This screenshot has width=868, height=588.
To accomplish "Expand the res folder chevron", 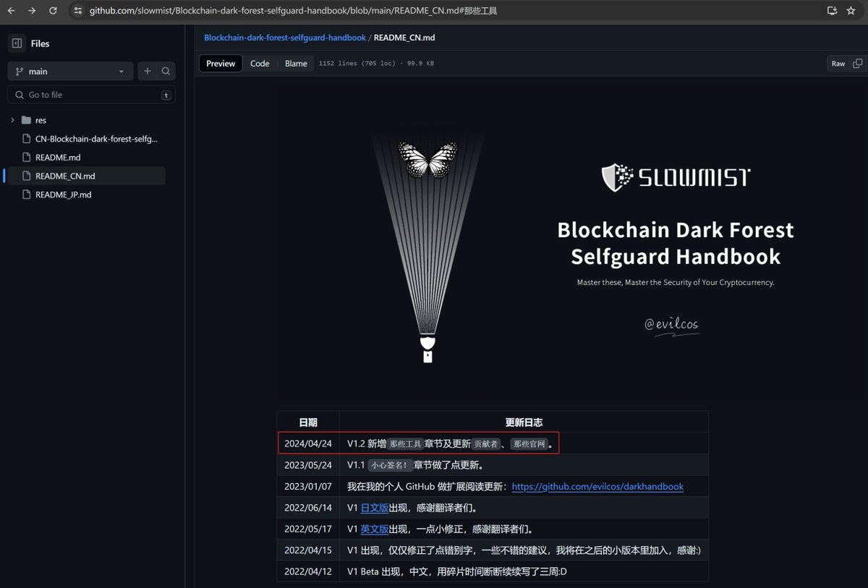I will [x=12, y=120].
